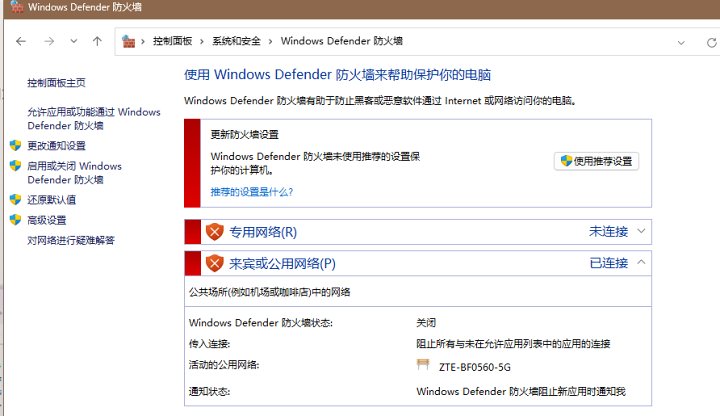Click the refresh button in address bar

coord(684,42)
